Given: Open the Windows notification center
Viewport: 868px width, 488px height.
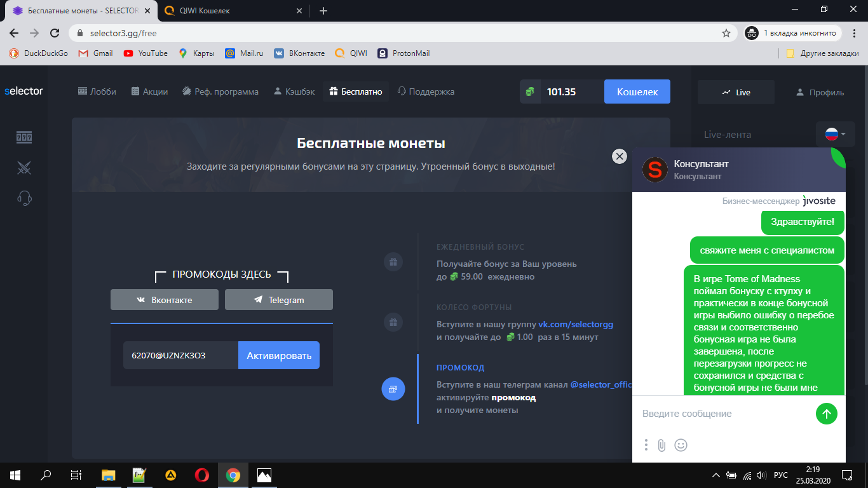Looking at the screenshot, I should (x=846, y=475).
